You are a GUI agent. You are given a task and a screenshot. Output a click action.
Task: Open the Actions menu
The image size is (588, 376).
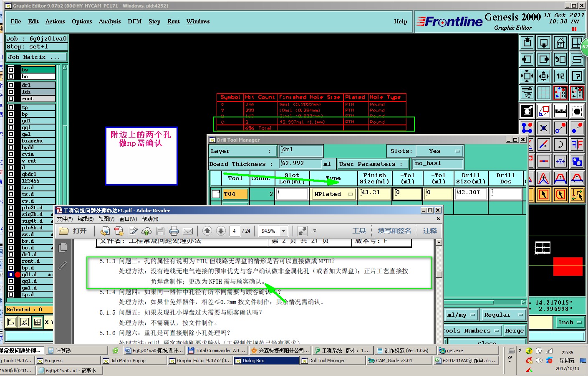55,21
